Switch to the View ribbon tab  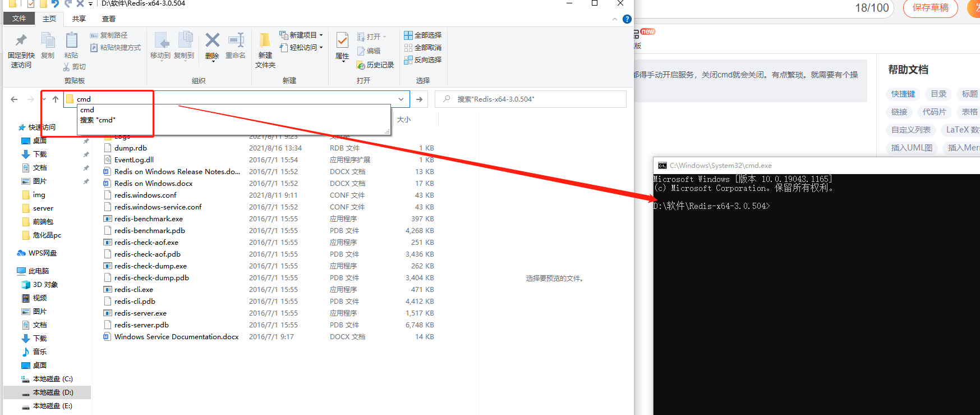tap(109, 19)
